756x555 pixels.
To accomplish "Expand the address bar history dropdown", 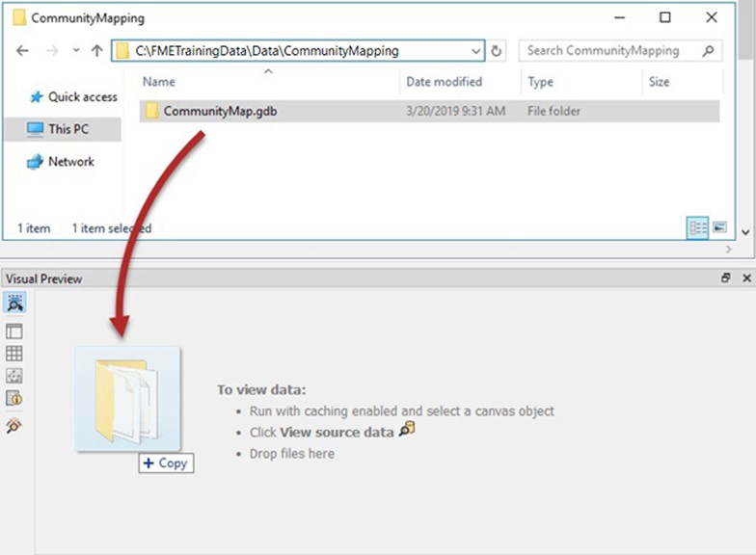I will click(476, 51).
